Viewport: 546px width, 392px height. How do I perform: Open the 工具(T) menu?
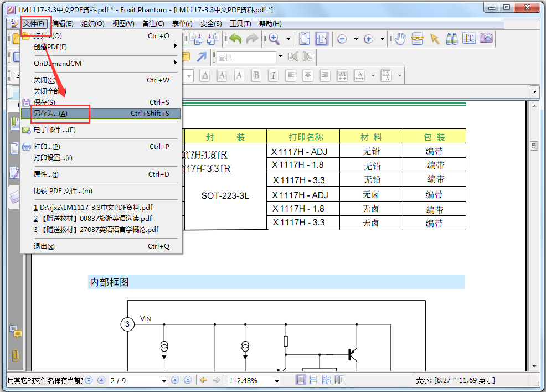click(x=240, y=24)
